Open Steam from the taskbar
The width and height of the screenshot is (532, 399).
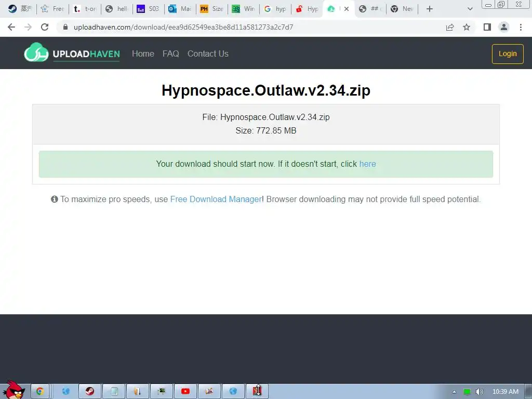[x=90, y=391]
